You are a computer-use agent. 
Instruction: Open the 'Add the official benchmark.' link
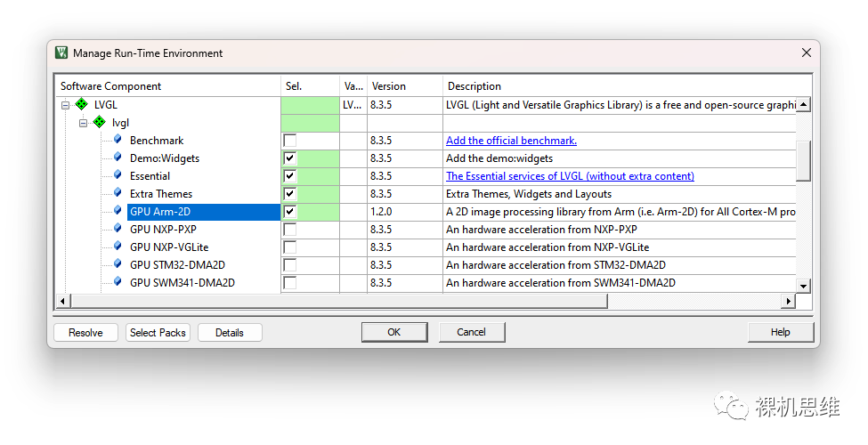coord(512,141)
